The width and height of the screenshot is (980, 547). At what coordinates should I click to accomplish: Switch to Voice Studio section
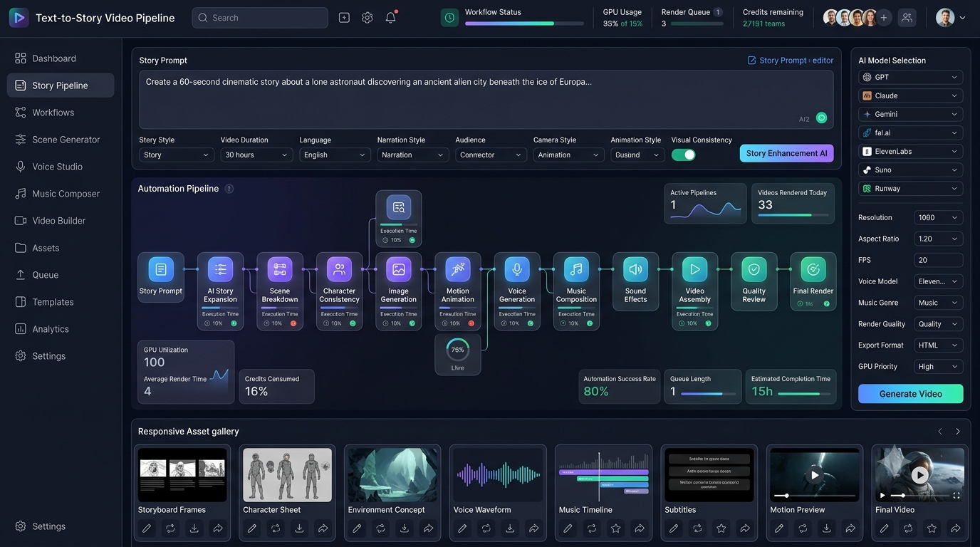tap(61, 167)
